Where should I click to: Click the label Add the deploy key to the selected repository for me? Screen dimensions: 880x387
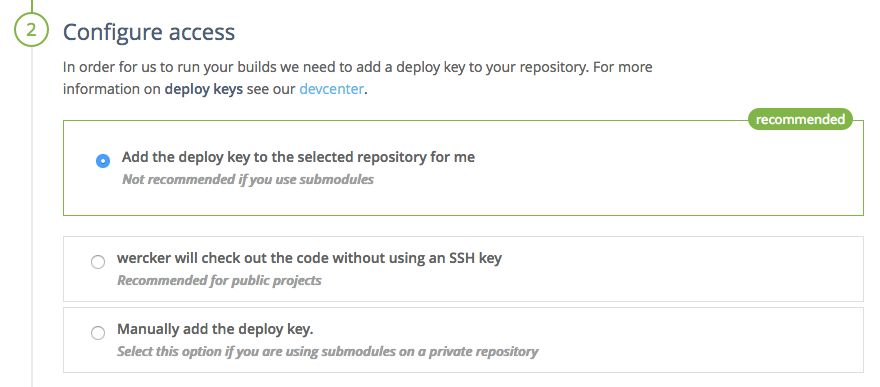tap(298, 157)
